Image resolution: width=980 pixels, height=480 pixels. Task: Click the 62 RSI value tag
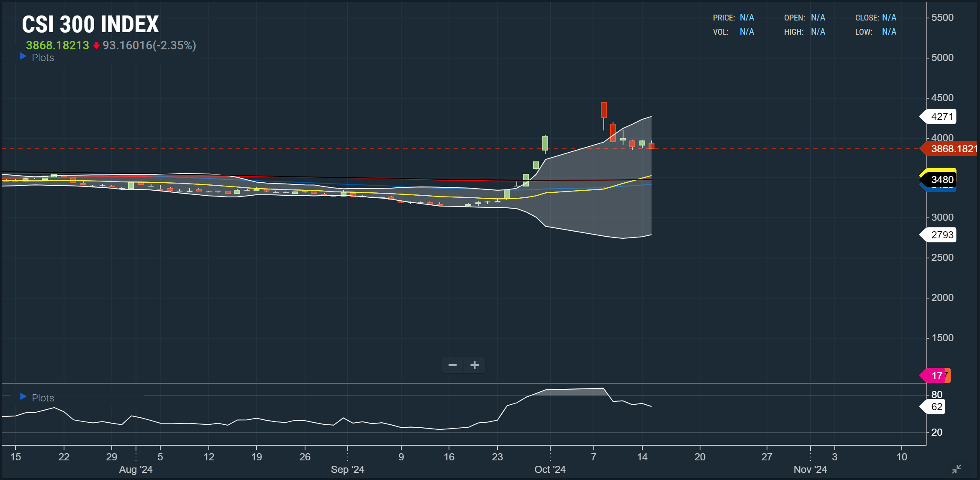(x=936, y=407)
